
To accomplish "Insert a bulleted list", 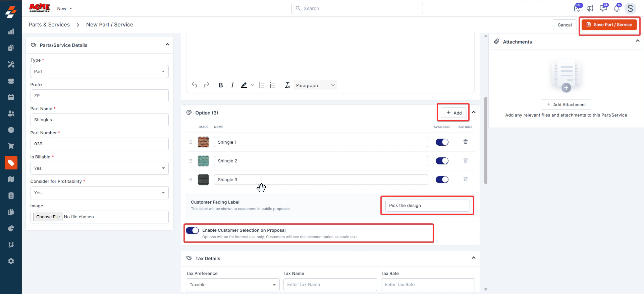I will 261,85.
